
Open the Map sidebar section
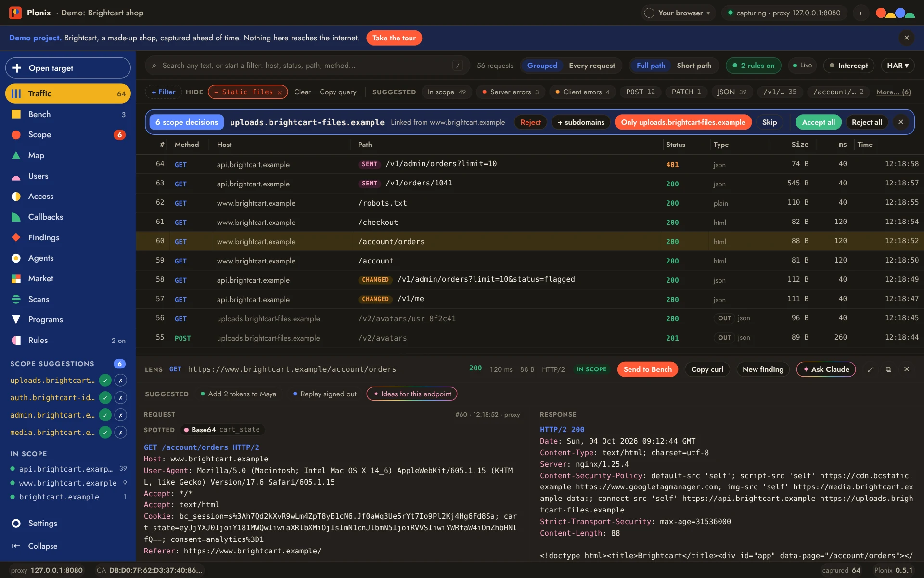pyautogui.click(x=68, y=155)
